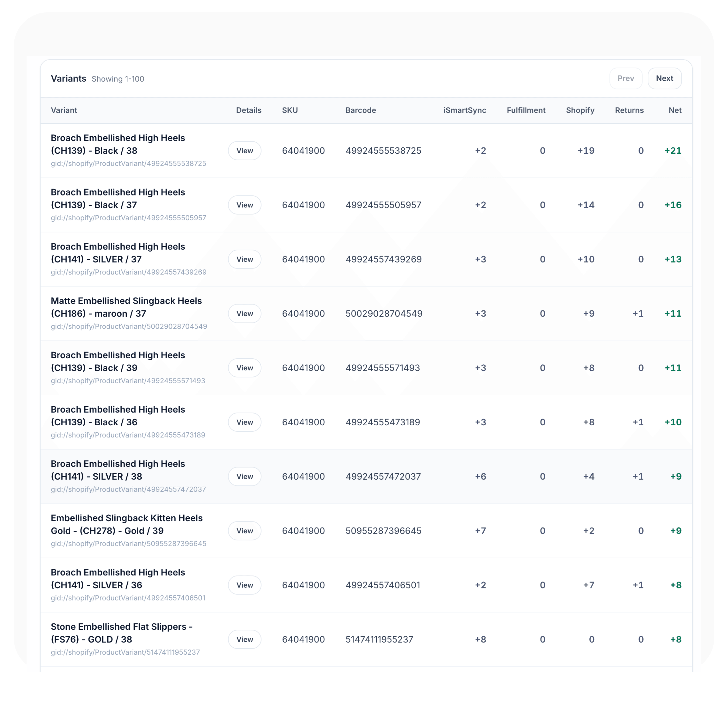Screen dimensions: 728x728
Task: View details for Broach Heels Black / 36
Action: coord(245,422)
